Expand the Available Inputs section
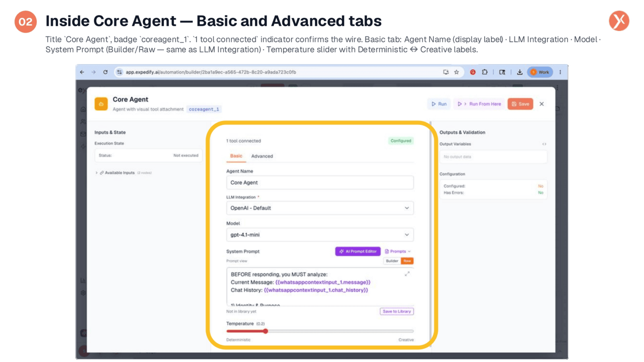 (x=97, y=173)
